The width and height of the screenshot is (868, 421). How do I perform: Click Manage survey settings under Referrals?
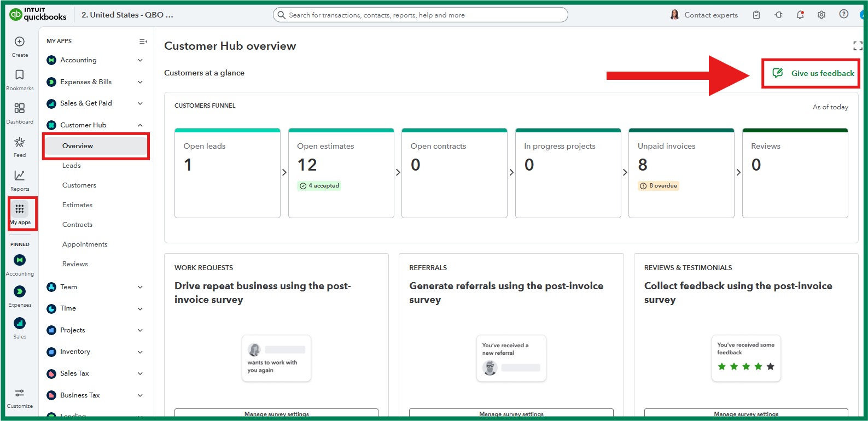tap(511, 414)
